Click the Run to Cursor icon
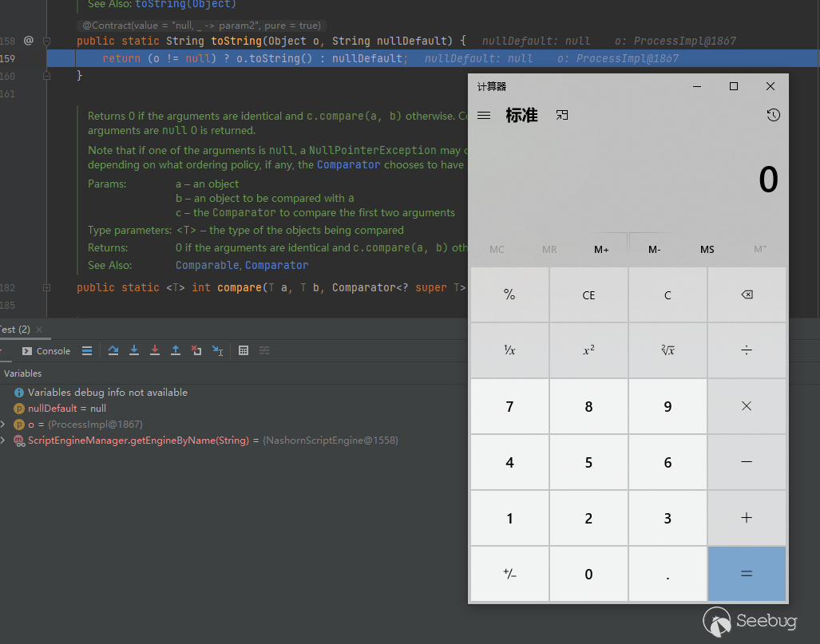 click(217, 350)
